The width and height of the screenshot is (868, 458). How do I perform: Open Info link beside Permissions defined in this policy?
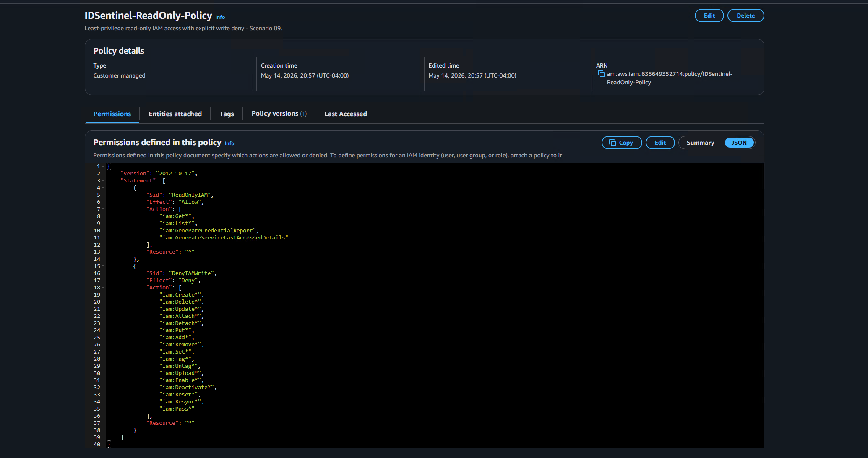(229, 143)
